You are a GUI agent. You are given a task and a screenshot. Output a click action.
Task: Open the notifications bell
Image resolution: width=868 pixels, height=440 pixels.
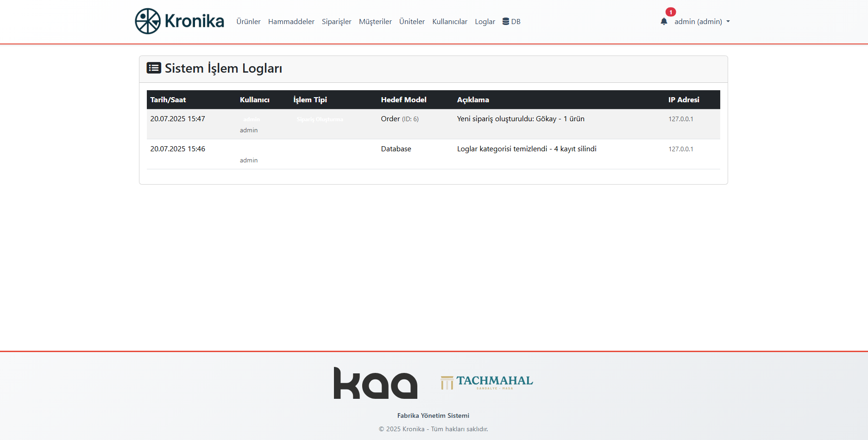coord(664,21)
